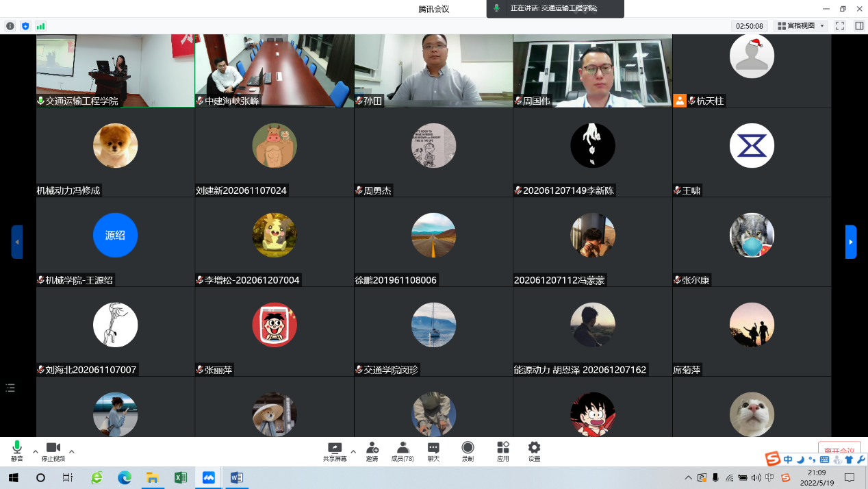Mute the microphone
Screen dimensions: 868x489
(16, 448)
